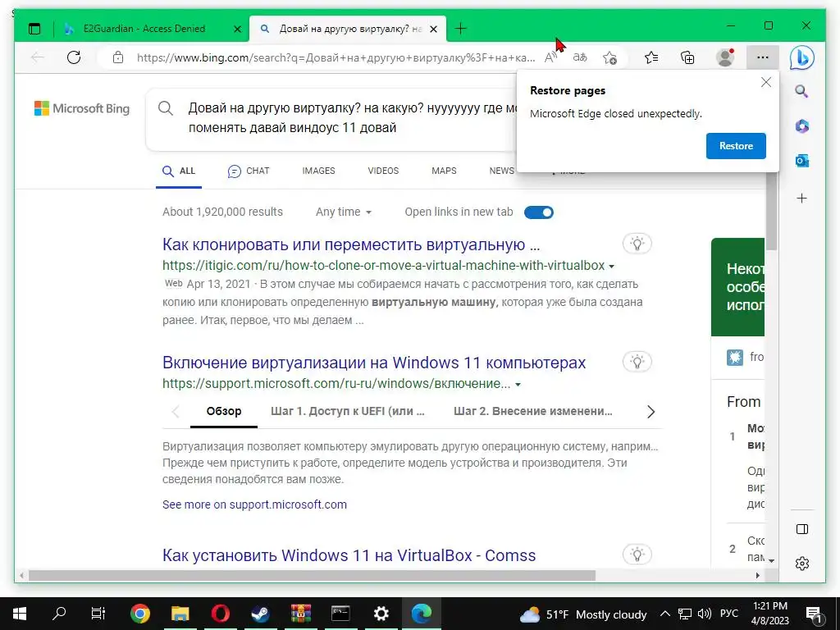The height and width of the screenshot is (630, 840).
Task: Hide the sidebar panel icon
Action: pyautogui.click(x=802, y=529)
